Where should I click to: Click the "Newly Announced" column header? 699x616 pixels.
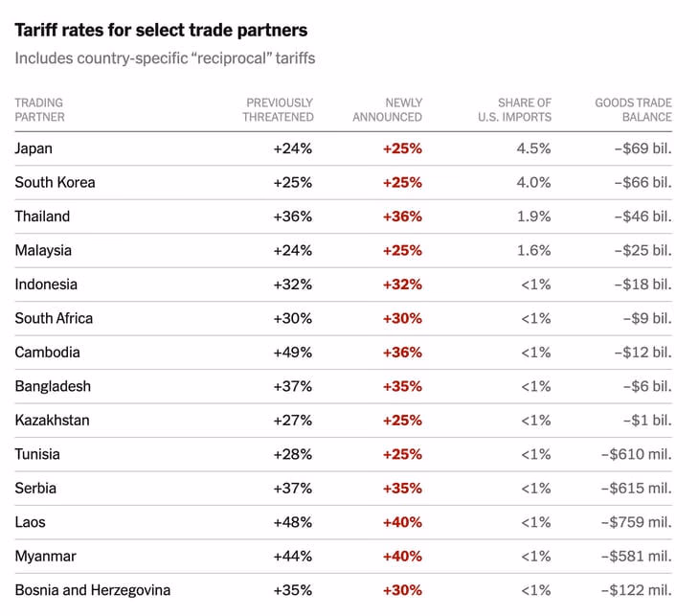click(x=387, y=109)
